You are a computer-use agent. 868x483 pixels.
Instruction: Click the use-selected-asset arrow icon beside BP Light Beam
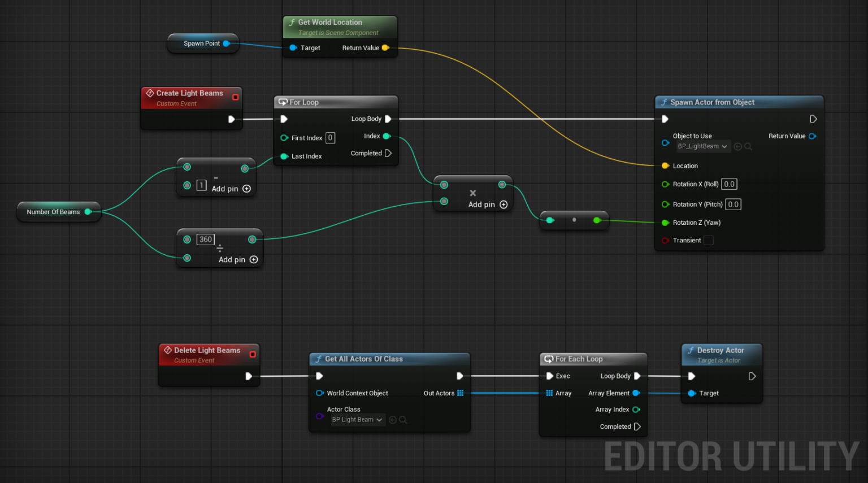(392, 420)
